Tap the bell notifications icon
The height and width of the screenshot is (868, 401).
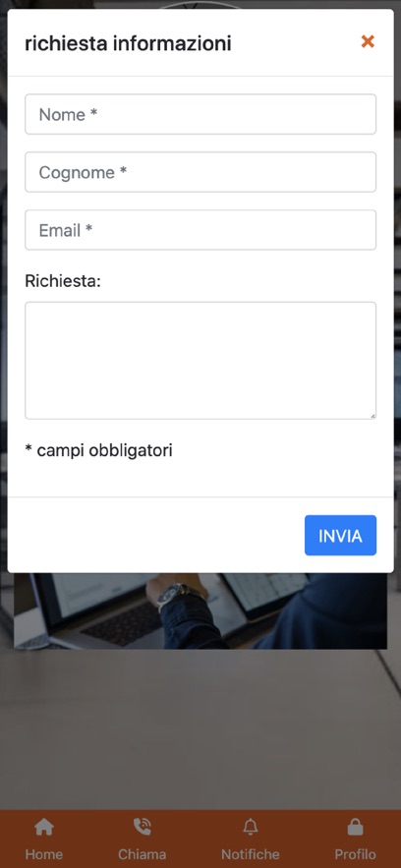pyautogui.click(x=251, y=828)
